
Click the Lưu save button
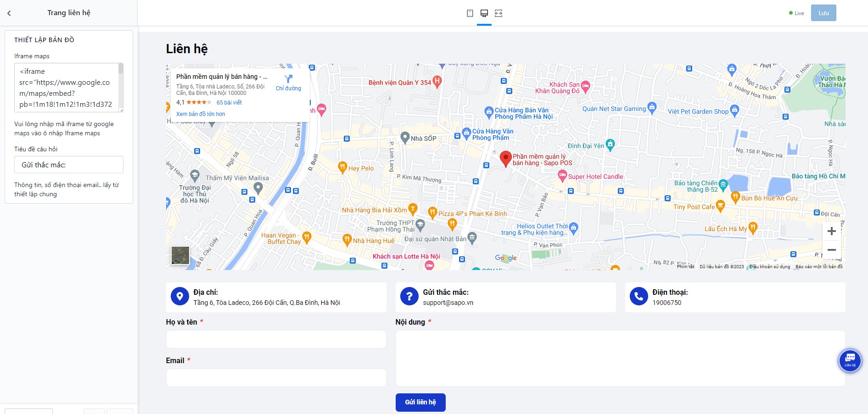(823, 13)
